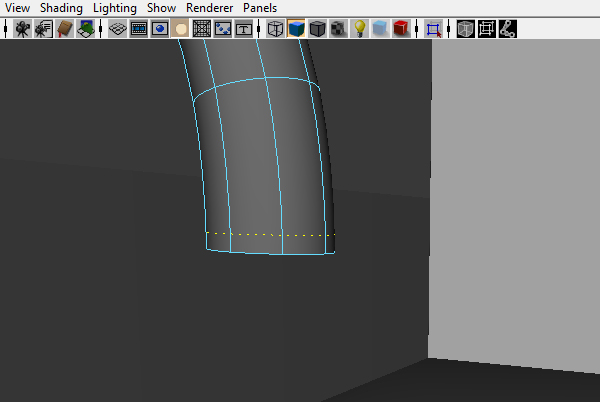This screenshot has width=600, height=402.
Task: Click the yellow dotted edge loop preview
Action: click(x=271, y=234)
